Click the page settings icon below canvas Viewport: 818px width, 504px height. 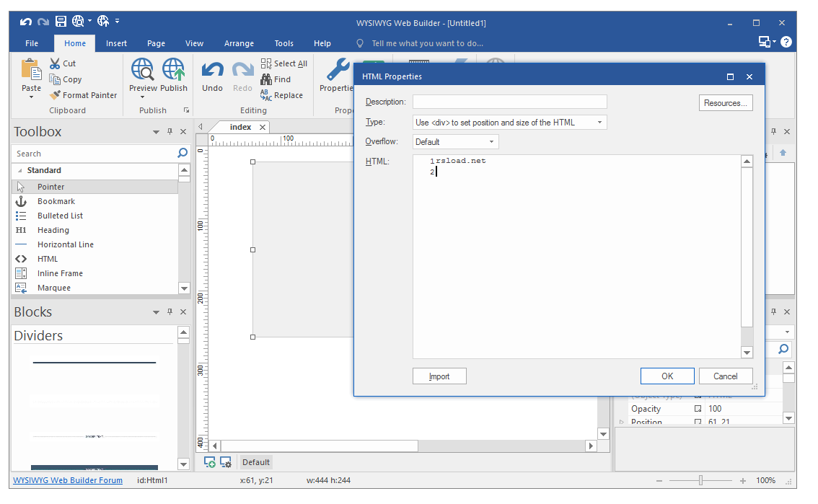(x=226, y=462)
